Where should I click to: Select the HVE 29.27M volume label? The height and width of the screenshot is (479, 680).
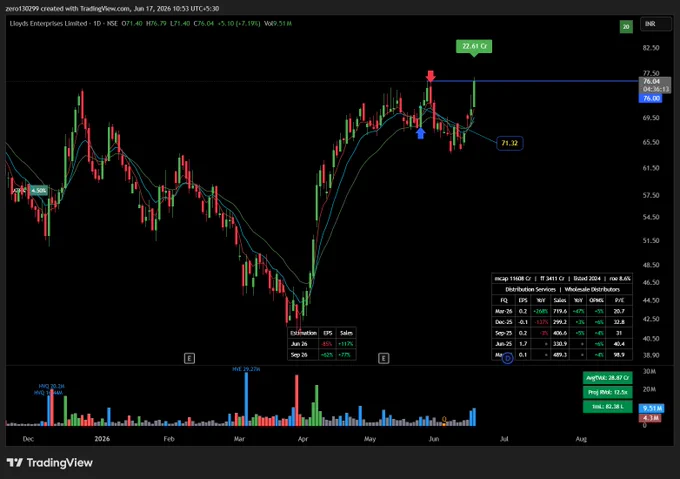246,369
